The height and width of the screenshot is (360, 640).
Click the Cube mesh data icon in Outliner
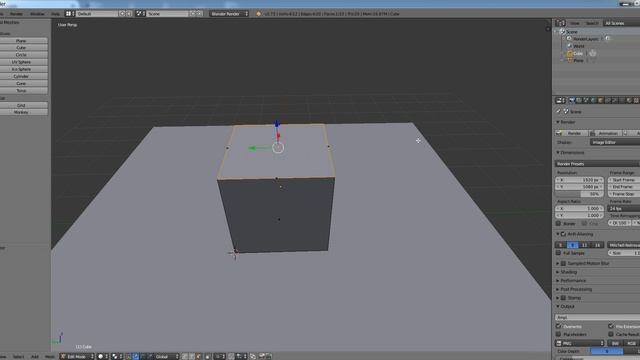[592, 53]
